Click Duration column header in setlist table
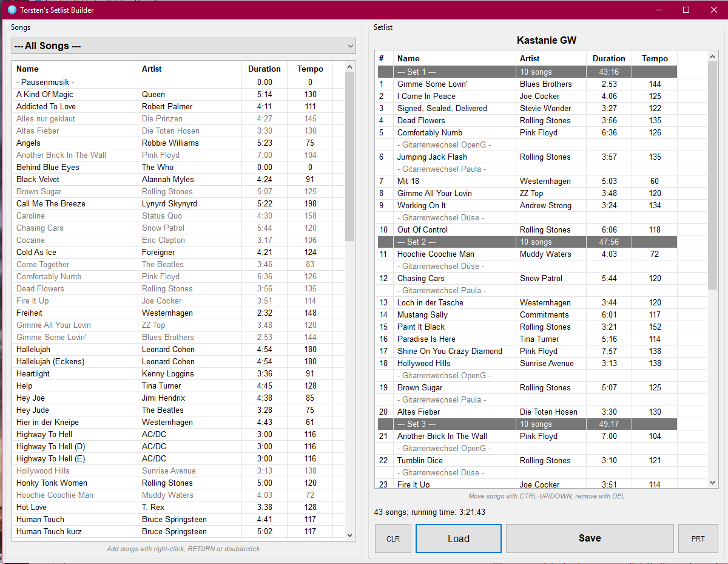 608,58
